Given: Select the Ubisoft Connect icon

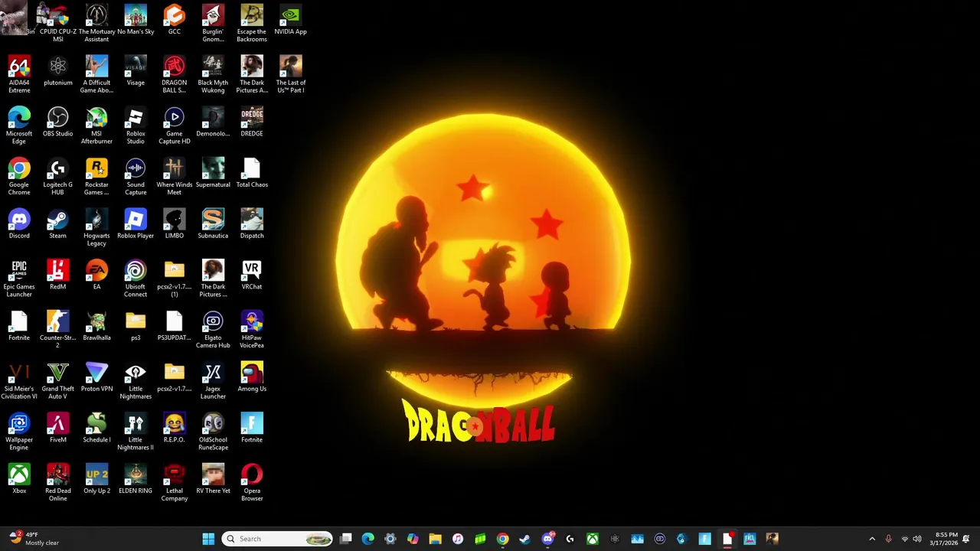Looking at the screenshot, I should pyautogui.click(x=136, y=279).
